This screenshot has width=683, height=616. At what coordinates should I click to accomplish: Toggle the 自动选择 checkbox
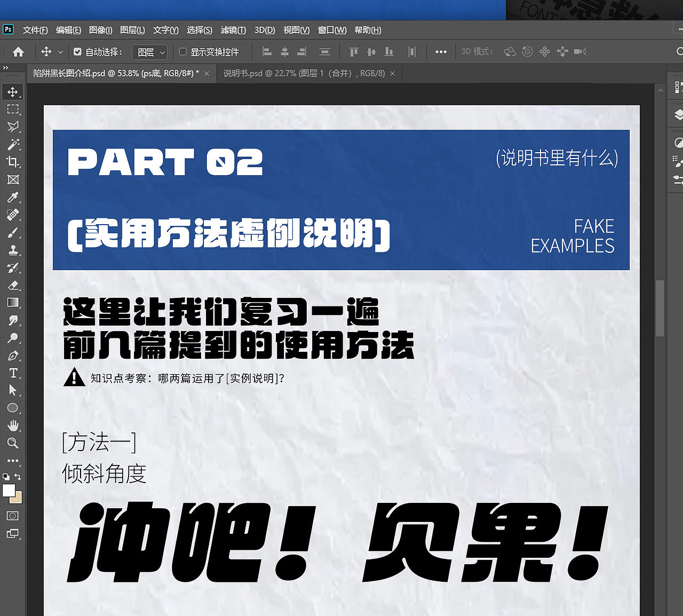click(77, 52)
